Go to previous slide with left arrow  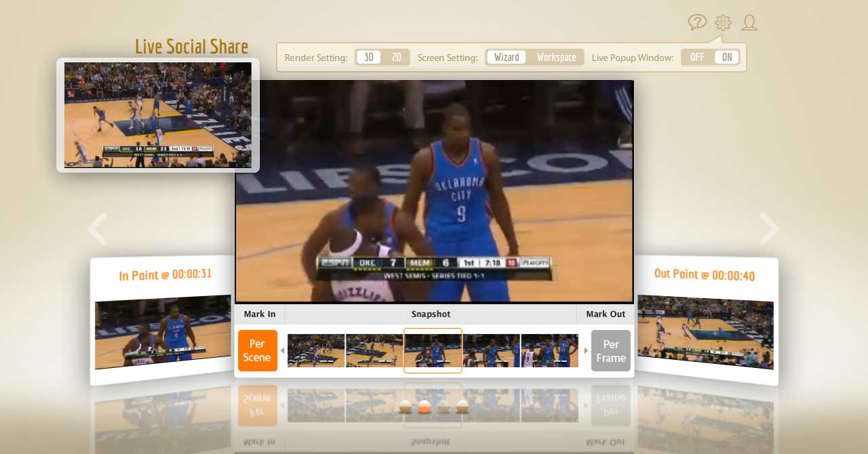[98, 229]
